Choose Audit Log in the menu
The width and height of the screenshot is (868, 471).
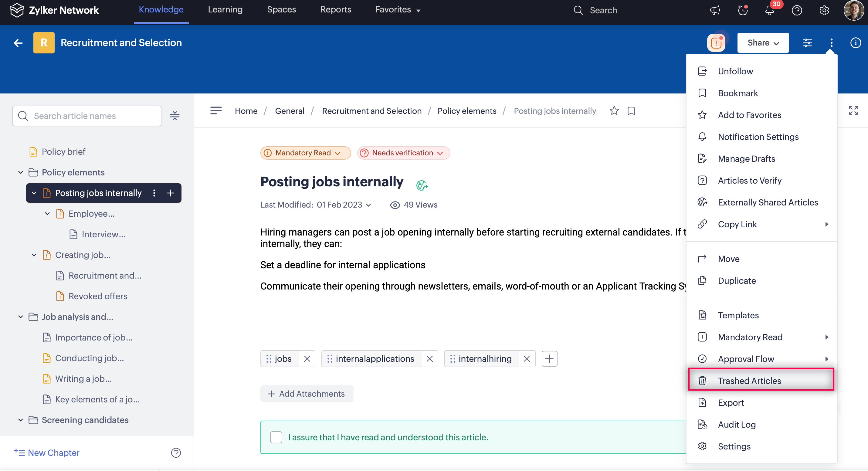(x=737, y=425)
